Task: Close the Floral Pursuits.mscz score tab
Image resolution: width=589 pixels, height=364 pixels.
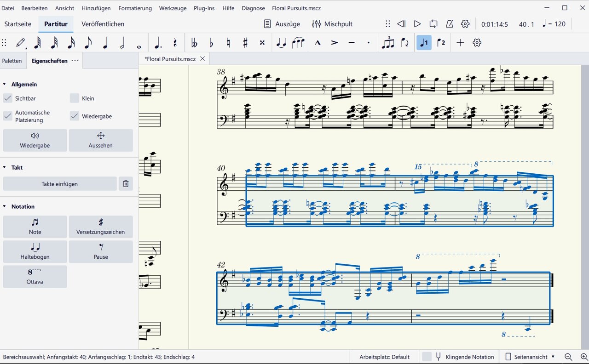Action: pos(202,59)
